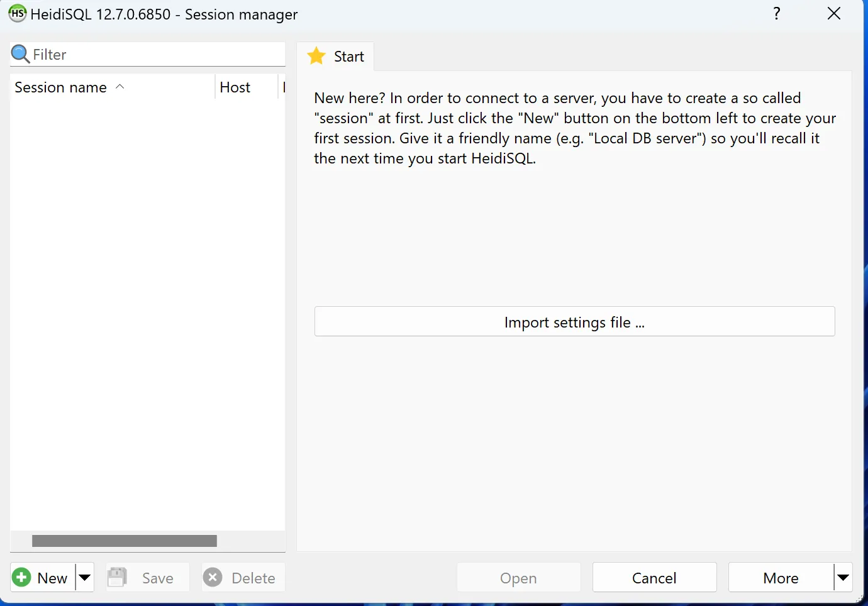Click the magnifier icon in the Filter box
The image size is (868, 606).
pos(21,54)
